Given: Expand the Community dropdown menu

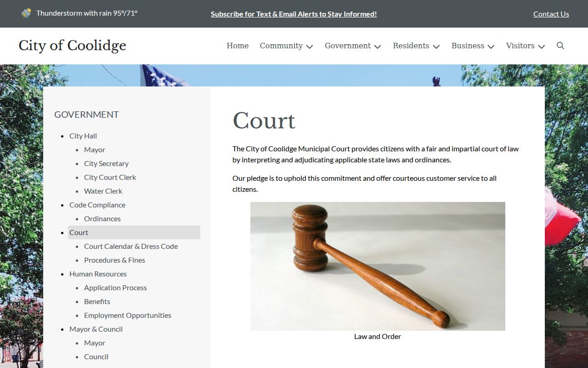Looking at the screenshot, I should pos(286,46).
